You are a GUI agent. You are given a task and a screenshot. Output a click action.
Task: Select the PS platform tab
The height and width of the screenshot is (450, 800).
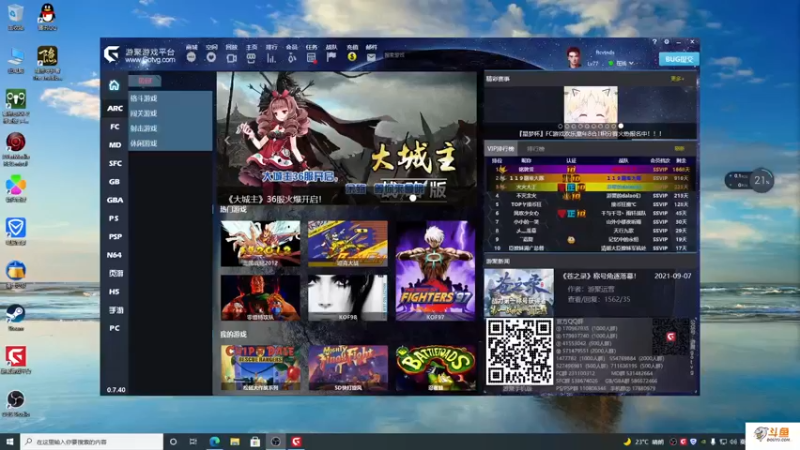click(114, 218)
